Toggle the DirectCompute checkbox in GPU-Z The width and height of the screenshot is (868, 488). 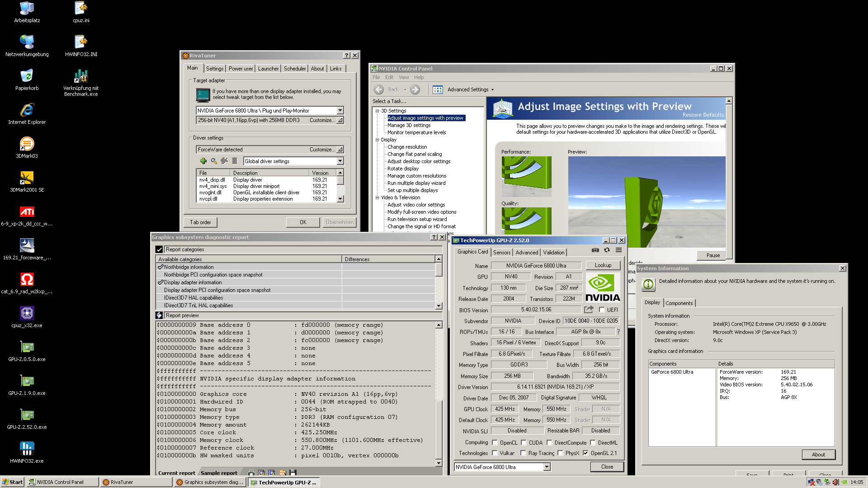pyautogui.click(x=549, y=442)
